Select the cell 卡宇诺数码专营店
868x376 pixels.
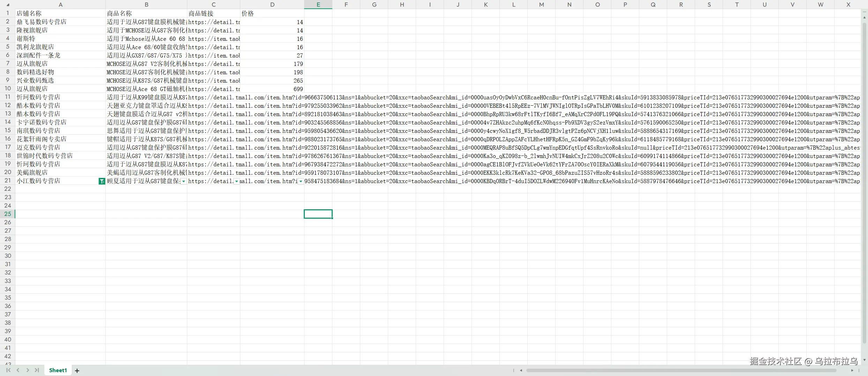point(60,122)
